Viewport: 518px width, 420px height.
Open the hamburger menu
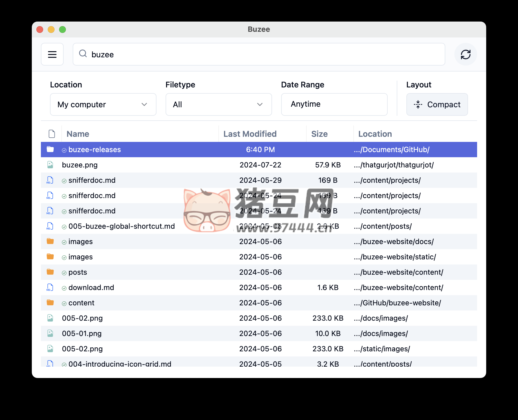click(52, 54)
